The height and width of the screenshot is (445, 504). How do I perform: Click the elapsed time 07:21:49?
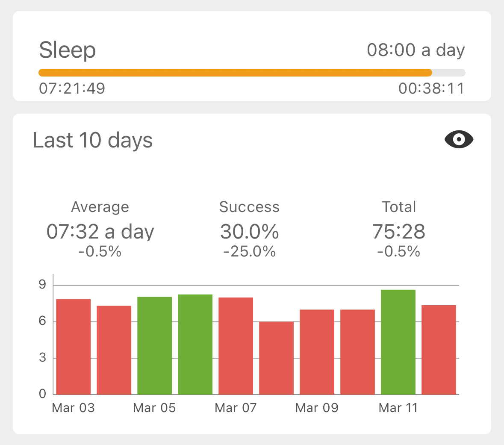click(72, 88)
